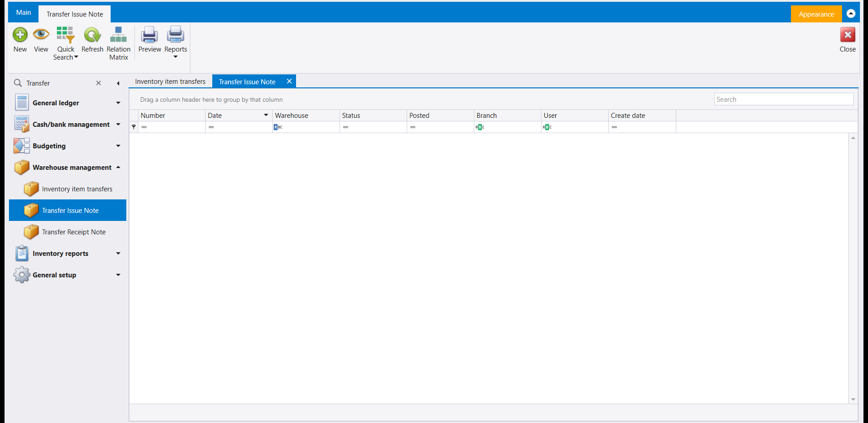
Task: Click the Status column equals filter operator
Action: [345, 127]
